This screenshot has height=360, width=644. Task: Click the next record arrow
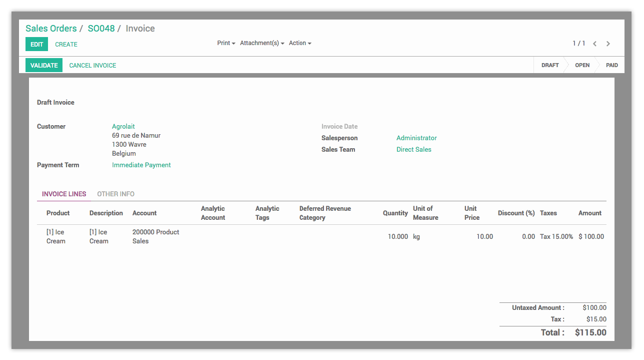pyautogui.click(x=608, y=43)
